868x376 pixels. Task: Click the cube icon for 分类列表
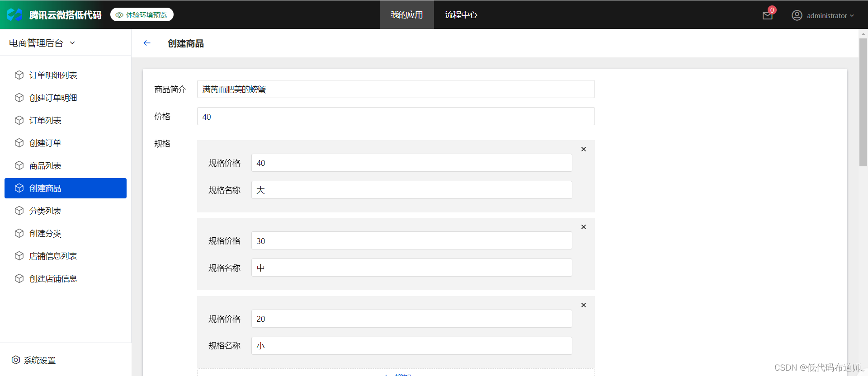19,211
